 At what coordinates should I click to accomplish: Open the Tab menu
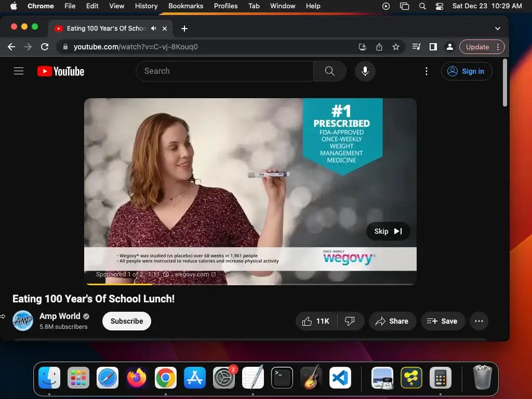(254, 6)
